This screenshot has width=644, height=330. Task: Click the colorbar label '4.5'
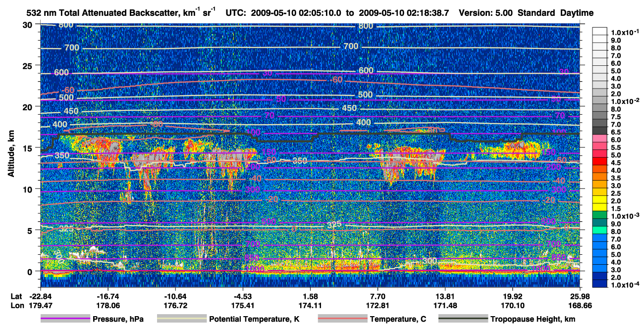pyautogui.click(x=615, y=163)
